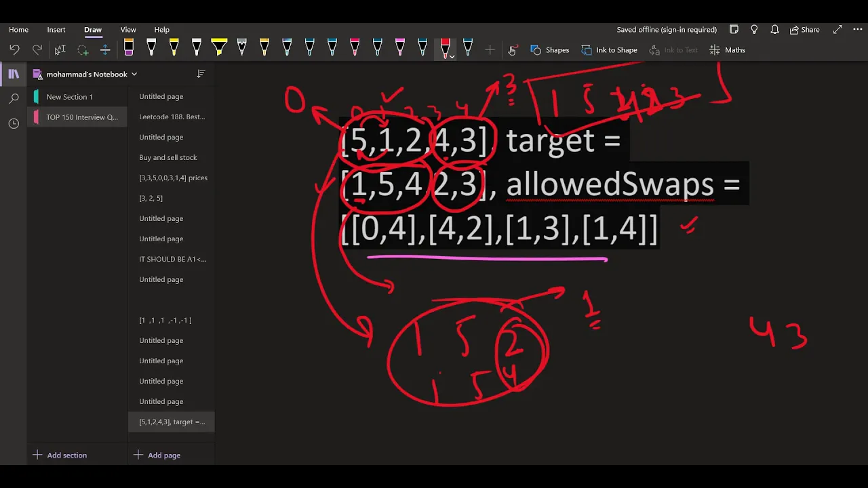
Task: Open page 'Buy and sell stock'
Action: [x=172, y=157]
